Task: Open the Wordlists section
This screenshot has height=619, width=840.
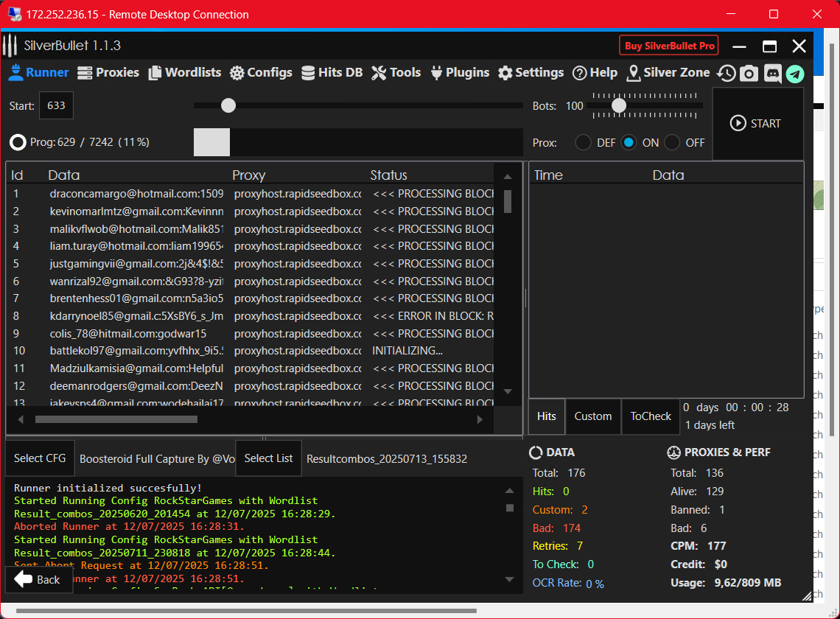Action: [185, 72]
